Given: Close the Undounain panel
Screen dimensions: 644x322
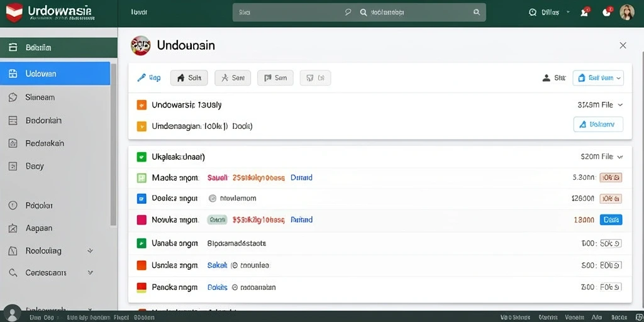Looking at the screenshot, I should pos(623,45).
